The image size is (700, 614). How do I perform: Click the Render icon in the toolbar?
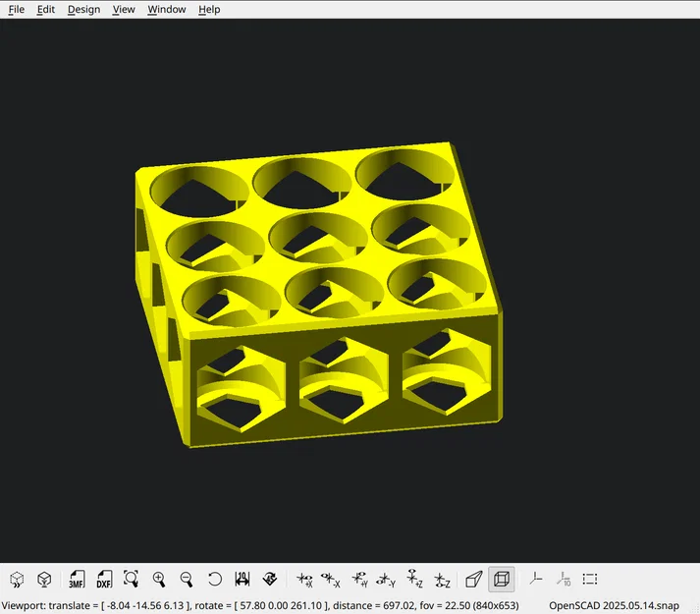44,580
